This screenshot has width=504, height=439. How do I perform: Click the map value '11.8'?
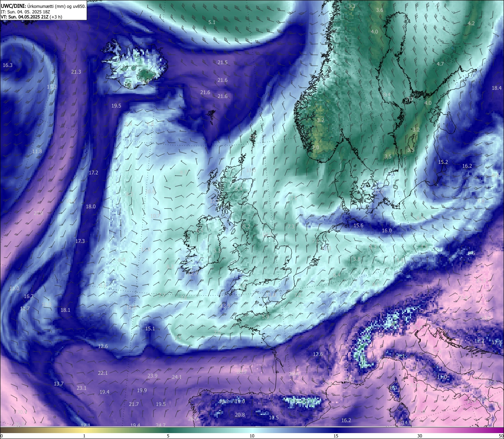coord(37,152)
